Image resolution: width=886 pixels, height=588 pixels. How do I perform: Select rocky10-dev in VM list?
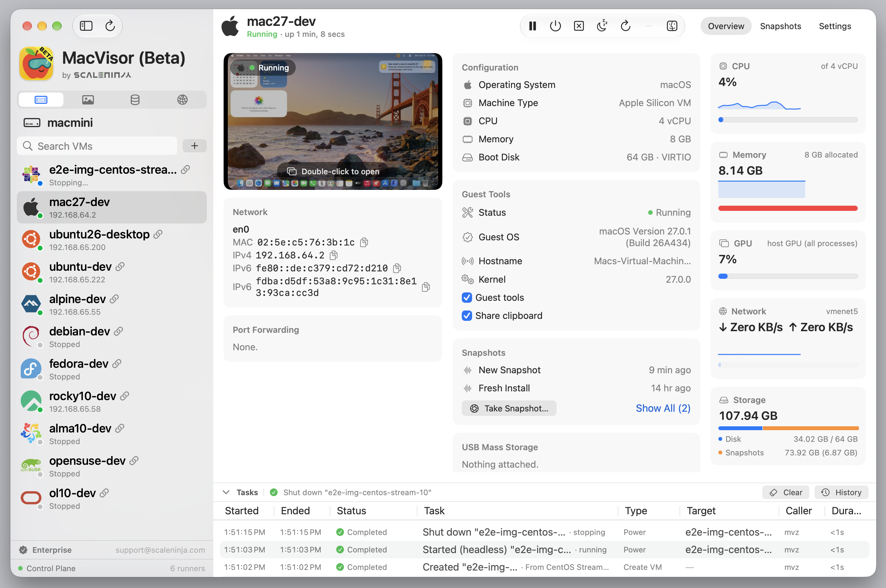click(x=112, y=402)
